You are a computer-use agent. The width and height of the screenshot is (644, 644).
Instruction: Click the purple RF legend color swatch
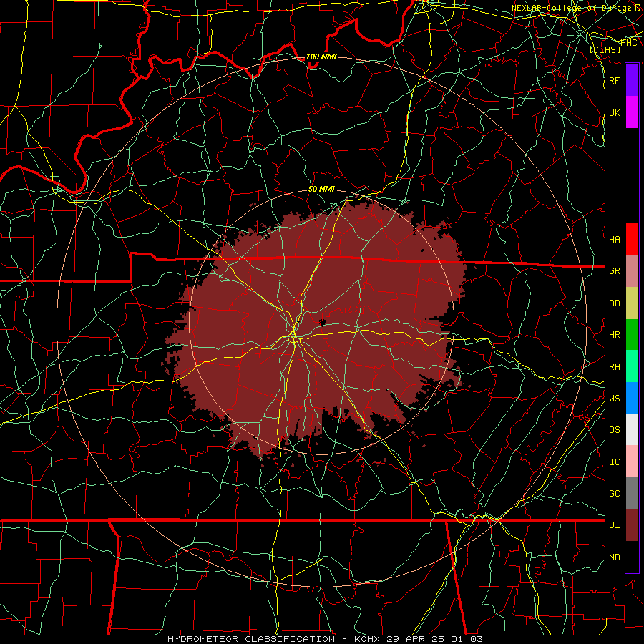(632, 80)
